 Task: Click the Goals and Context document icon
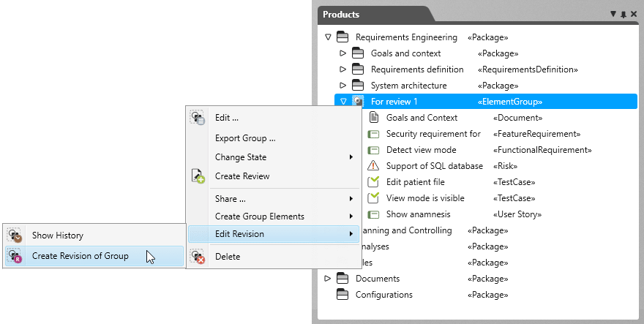[x=374, y=118]
